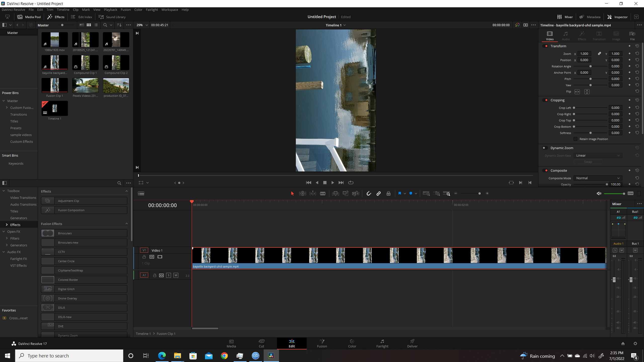The height and width of the screenshot is (362, 644).
Task: Open Dynamic Zoom Ease dropdown
Action: coord(598,155)
